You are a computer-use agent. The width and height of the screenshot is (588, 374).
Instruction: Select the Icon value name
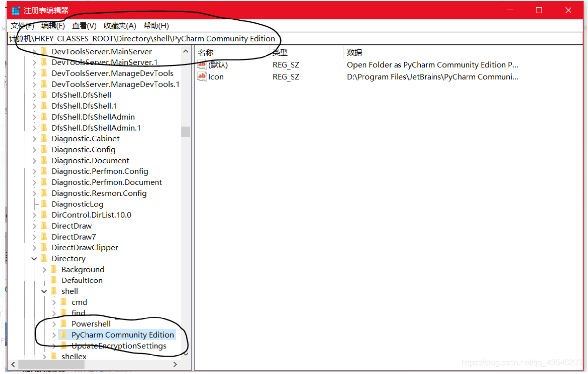pos(216,77)
